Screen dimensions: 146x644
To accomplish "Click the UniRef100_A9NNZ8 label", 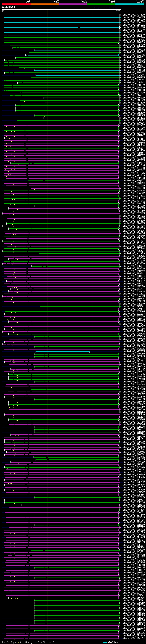I will (x=134, y=607).
